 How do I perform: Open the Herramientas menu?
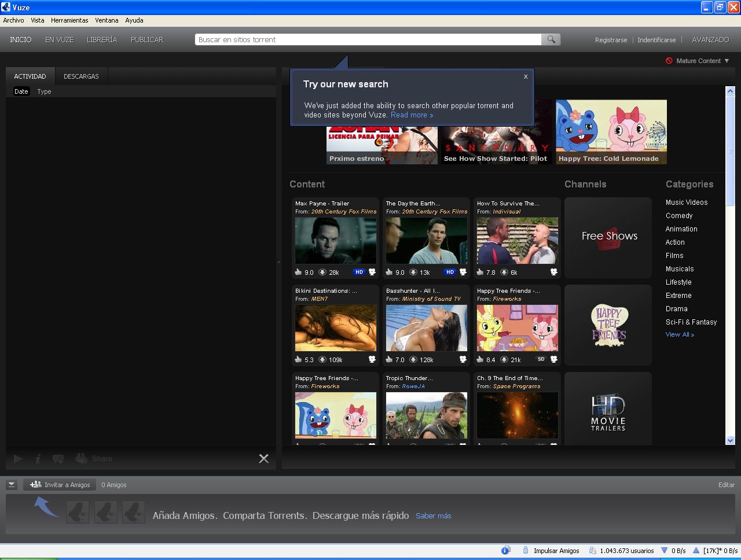pos(69,20)
